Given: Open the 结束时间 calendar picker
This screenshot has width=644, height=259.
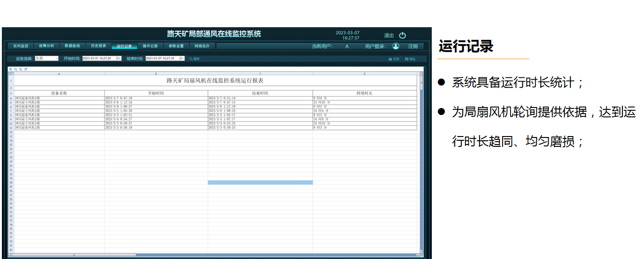Looking at the screenshot, I should click(x=182, y=58).
